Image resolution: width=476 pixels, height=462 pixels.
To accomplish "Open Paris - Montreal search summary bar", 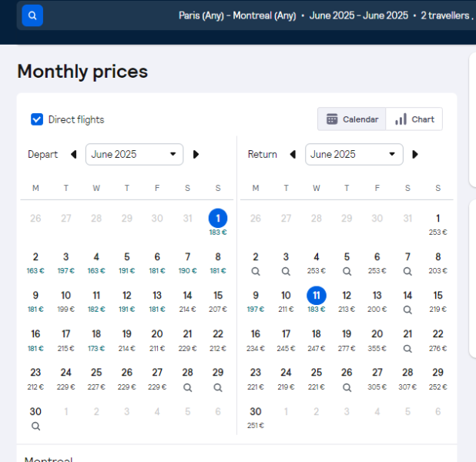I will pos(246,15).
